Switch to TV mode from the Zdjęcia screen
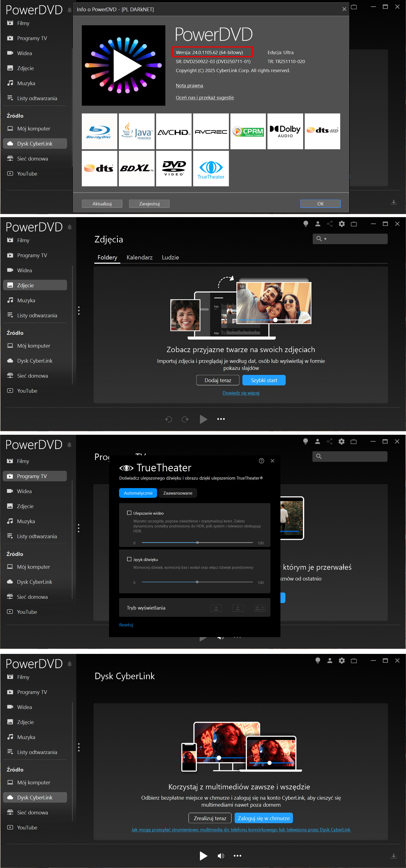 point(354,224)
